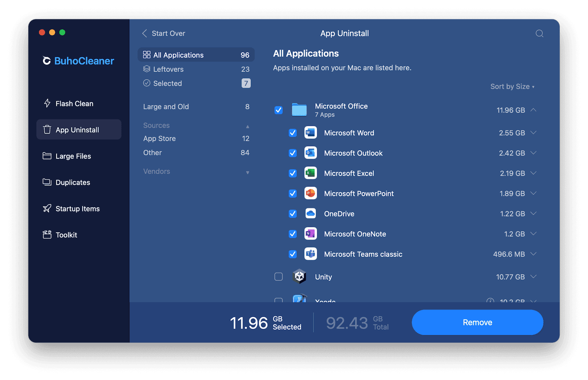Open Flash Clean in sidebar

[x=79, y=104]
